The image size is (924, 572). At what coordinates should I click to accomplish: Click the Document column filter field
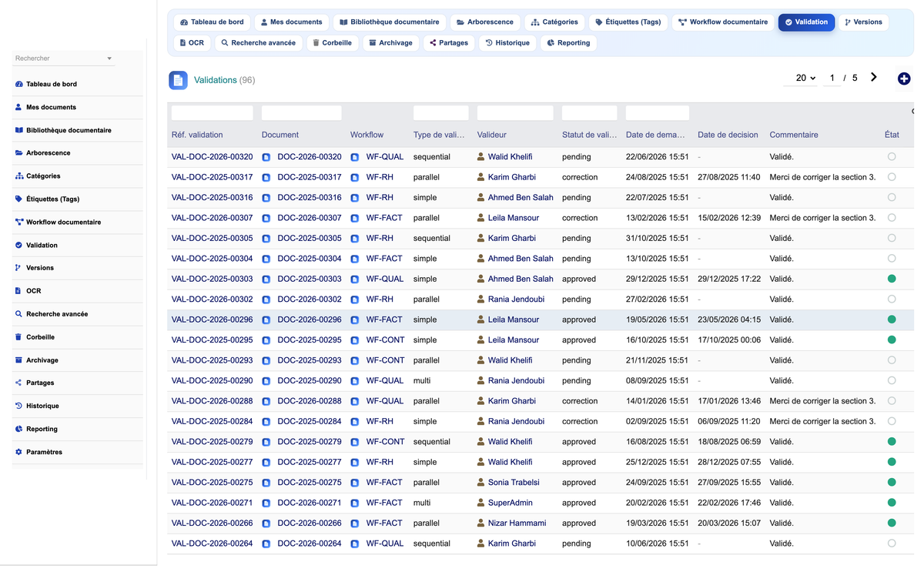click(x=301, y=113)
